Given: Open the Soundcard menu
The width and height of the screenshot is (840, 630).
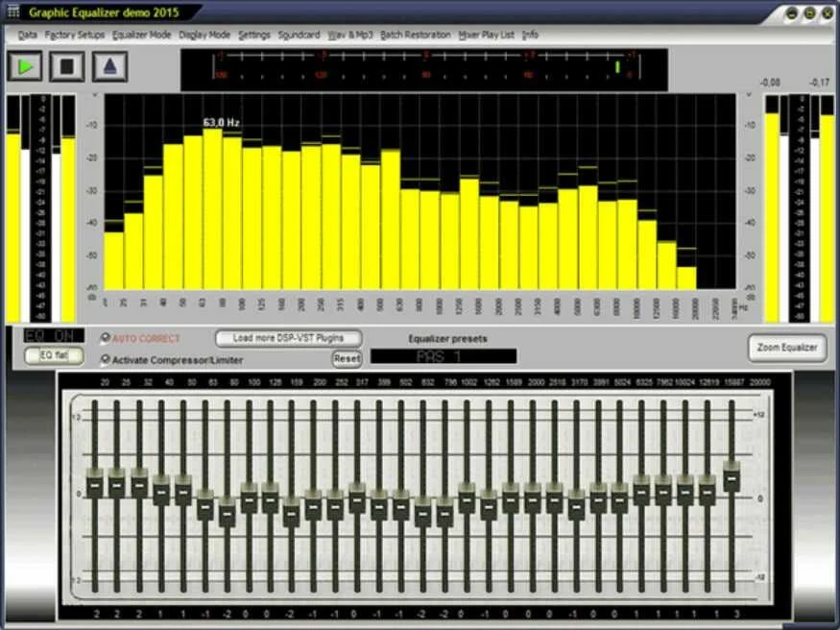Looking at the screenshot, I should [299, 34].
